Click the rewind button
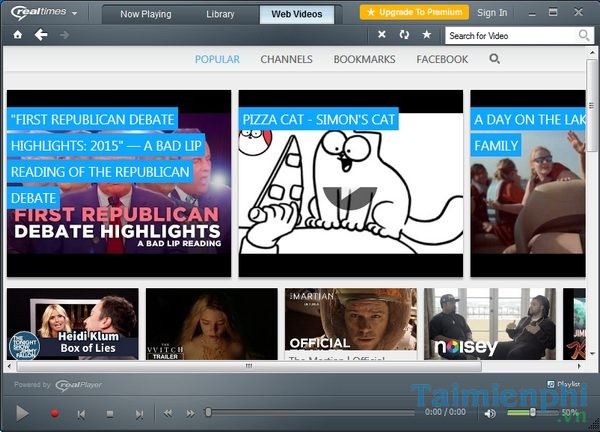Image resolution: width=600 pixels, height=432 pixels. click(x=168, y=413)
